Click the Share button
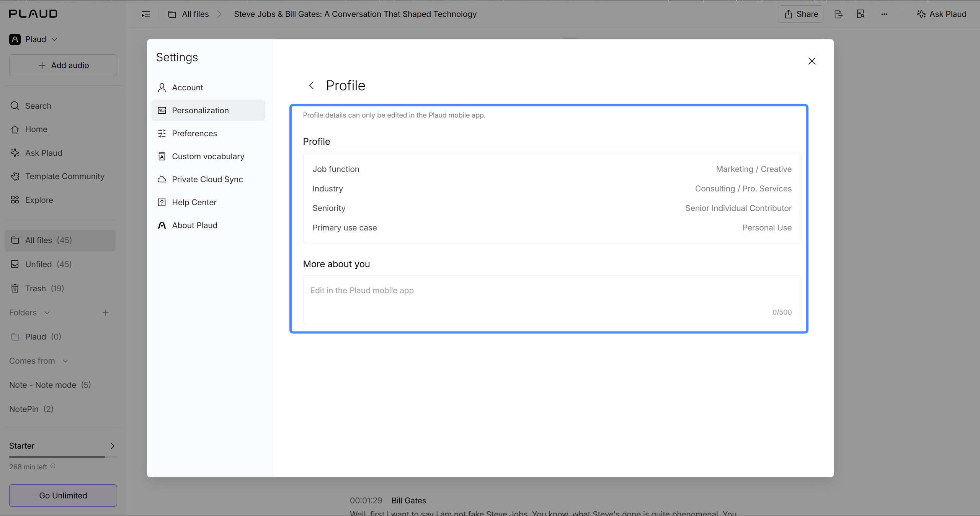This screenshot has height=516, width=980. point(800,14)
